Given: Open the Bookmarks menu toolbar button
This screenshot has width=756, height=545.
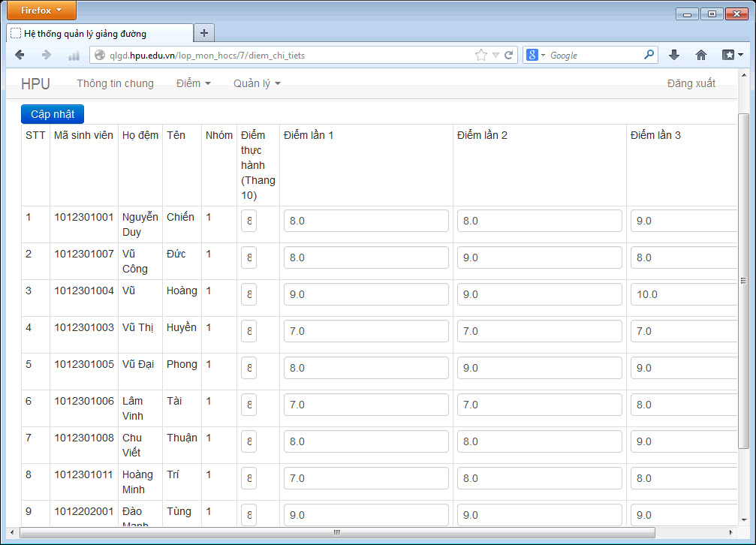Looking at the screenshot, I should pyautogui.click(x=732, y=55).
